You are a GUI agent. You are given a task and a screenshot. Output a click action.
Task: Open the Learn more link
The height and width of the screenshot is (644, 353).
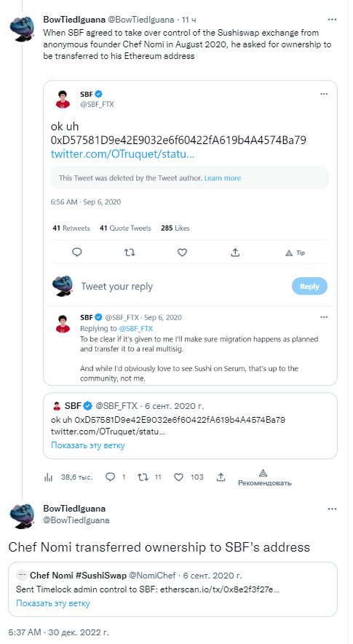point(222,178)
